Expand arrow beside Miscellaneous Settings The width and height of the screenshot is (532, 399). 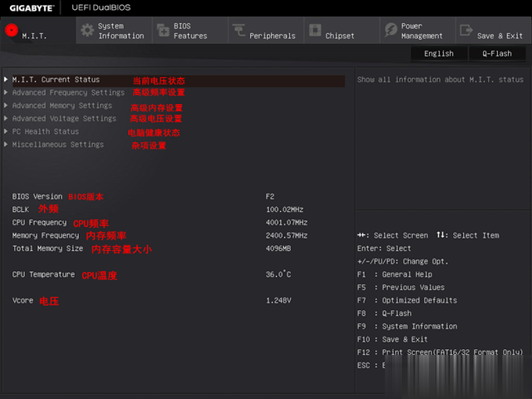click(6, 144)
